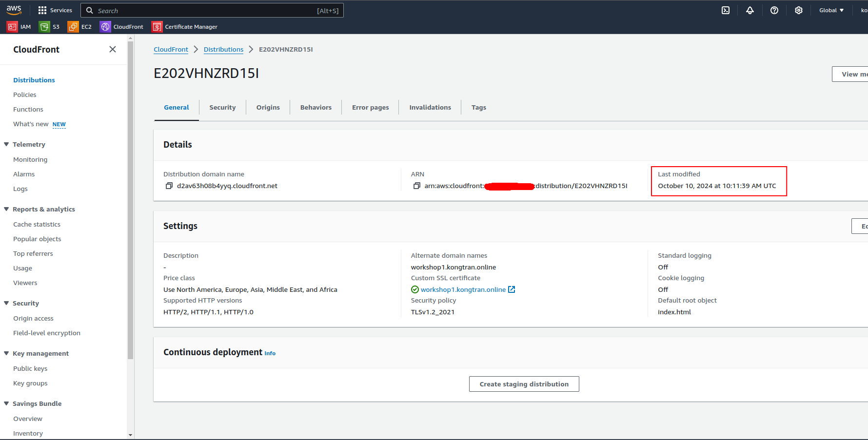Click the search magnifier icon
Viewport: 868px width, 440px height.
[x=90, y=10]
